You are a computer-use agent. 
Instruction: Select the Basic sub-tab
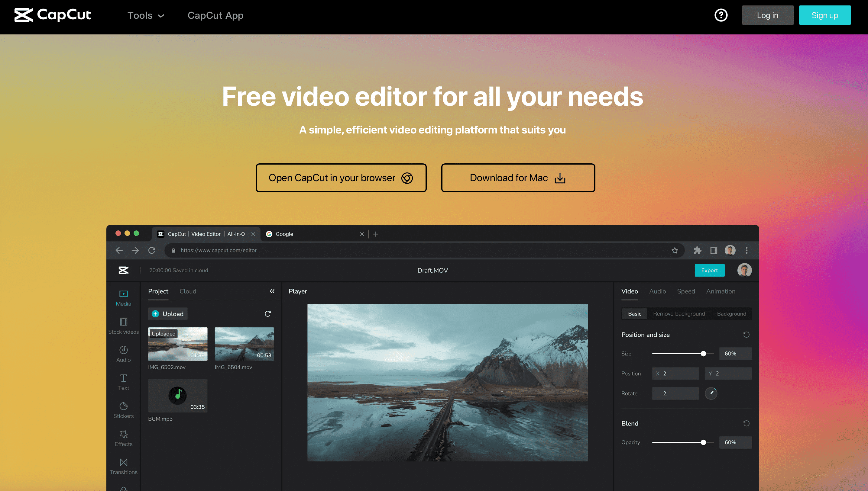click(x=634, y=314)
